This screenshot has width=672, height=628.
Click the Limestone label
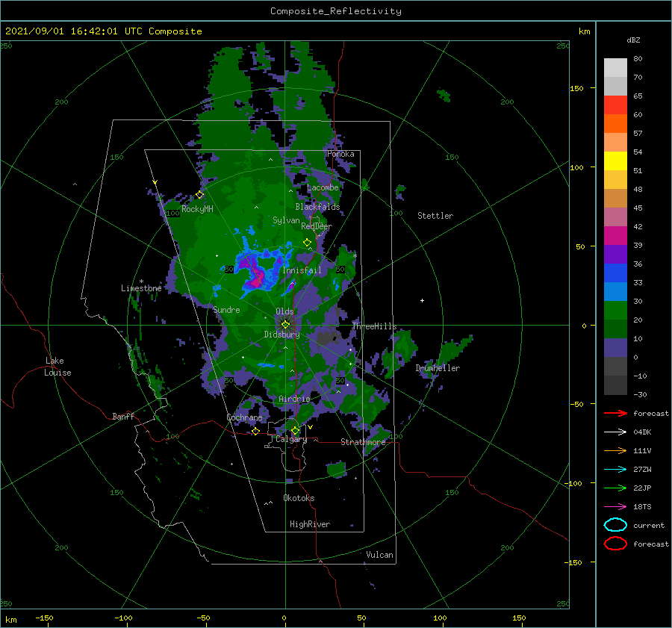point(141,288)
